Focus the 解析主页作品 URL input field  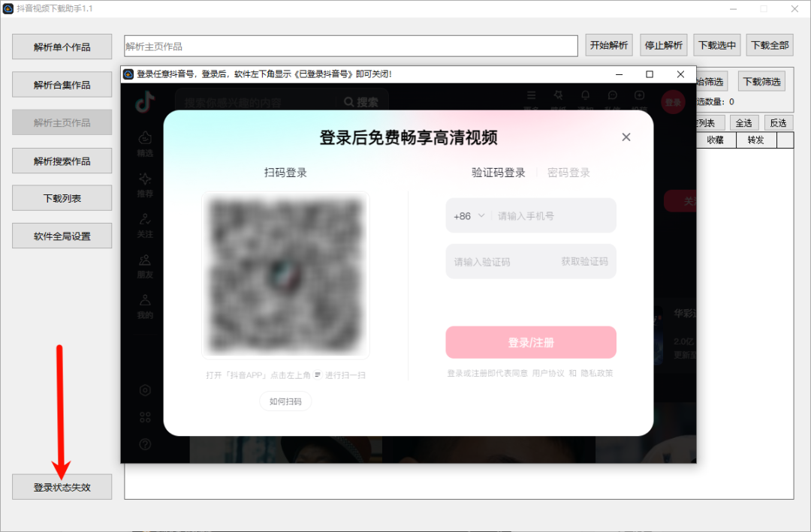tap(351, 46)
